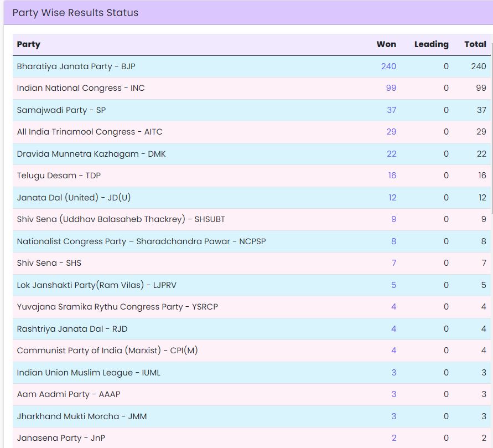Open LJPRV's 5 won seats link
The height and width of the screenshot is (448, 493).
tap(393, 285)
